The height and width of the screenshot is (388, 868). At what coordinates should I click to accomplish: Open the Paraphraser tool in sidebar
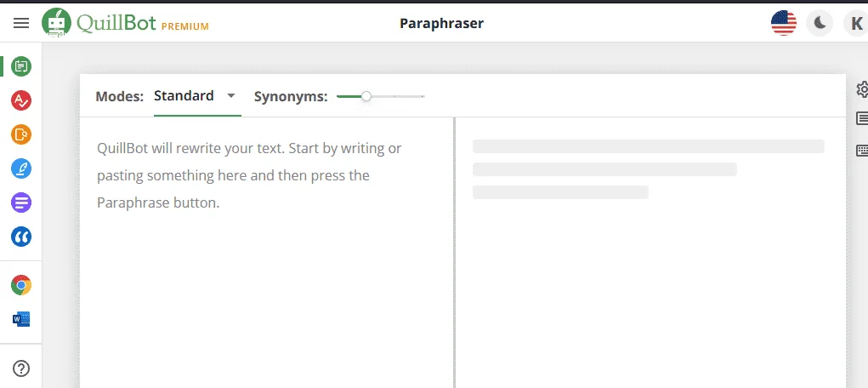pyautogui.click(x=21, y=66)
